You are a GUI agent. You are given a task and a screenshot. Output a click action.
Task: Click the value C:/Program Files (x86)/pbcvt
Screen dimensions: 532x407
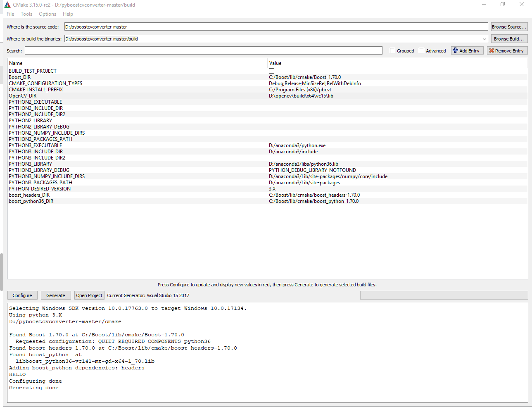click(300, 90)
